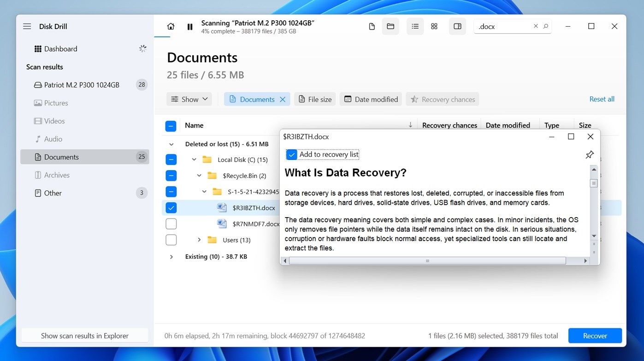Remove the Documents filter chip
Image resolution: width=644 pixels, height=361 pixels.
(x=283, y=99)
